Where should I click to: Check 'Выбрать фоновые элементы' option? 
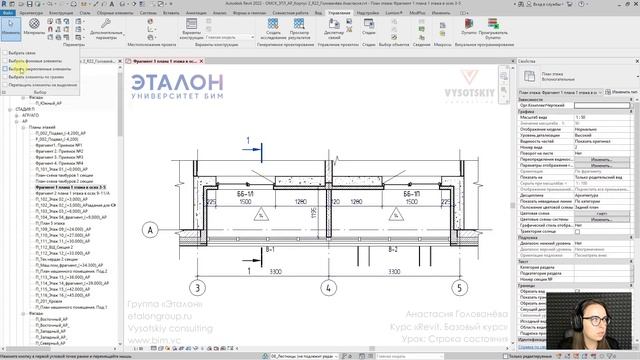point(5,61)
